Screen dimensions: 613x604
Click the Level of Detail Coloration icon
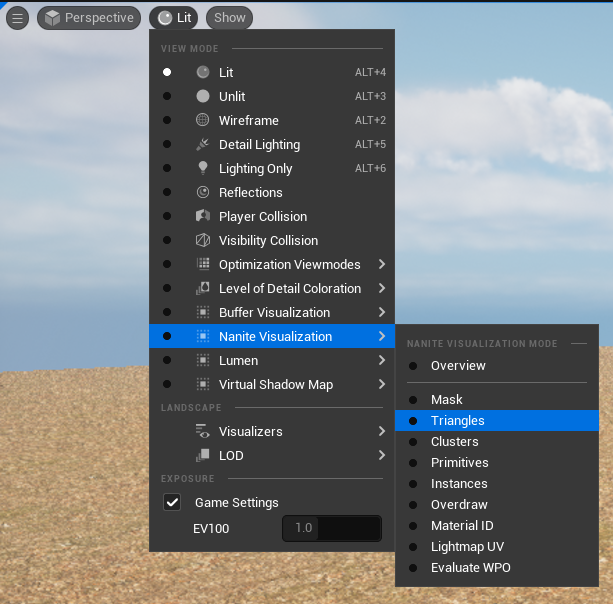tap(203, 288)
